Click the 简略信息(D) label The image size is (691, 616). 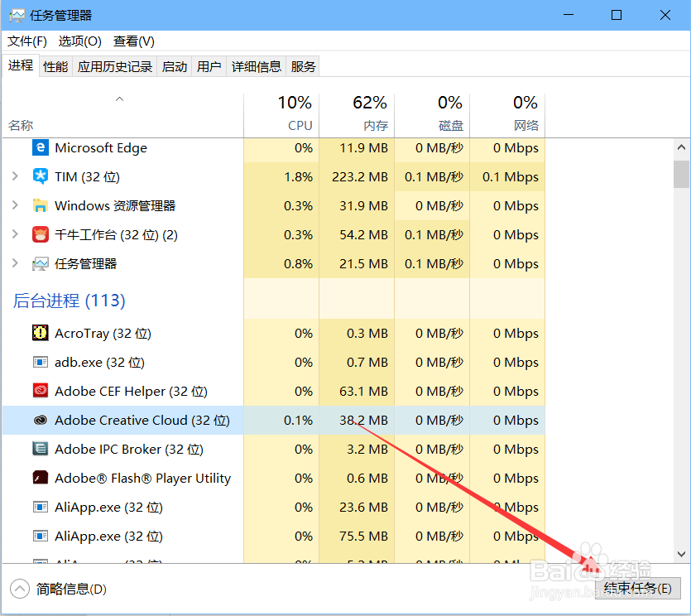(71, 590)
